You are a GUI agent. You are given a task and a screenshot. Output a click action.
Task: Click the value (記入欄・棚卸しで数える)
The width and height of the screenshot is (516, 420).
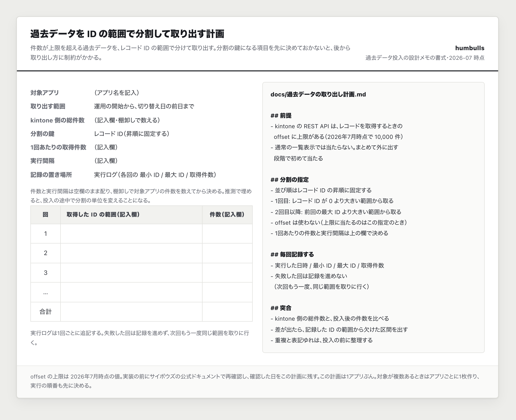tap(127, 120)
